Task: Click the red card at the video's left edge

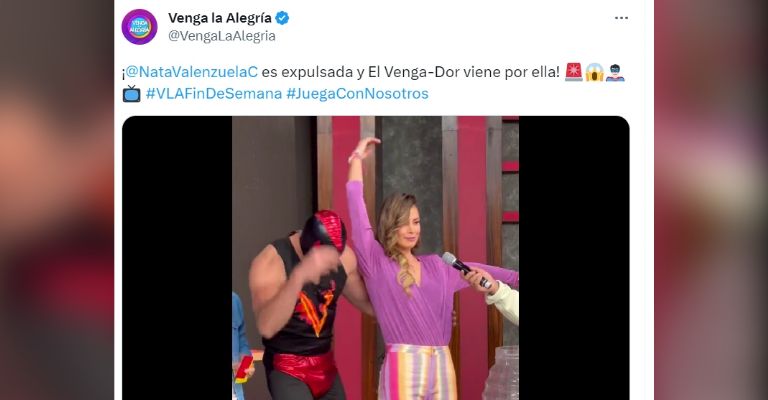Action: coord(244,369)
